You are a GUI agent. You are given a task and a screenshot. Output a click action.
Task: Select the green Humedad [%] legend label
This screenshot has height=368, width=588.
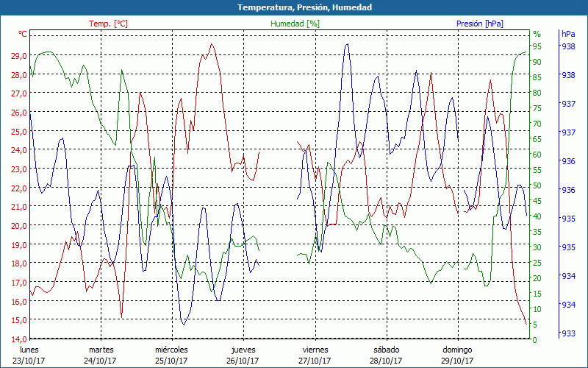click(295, 24)
